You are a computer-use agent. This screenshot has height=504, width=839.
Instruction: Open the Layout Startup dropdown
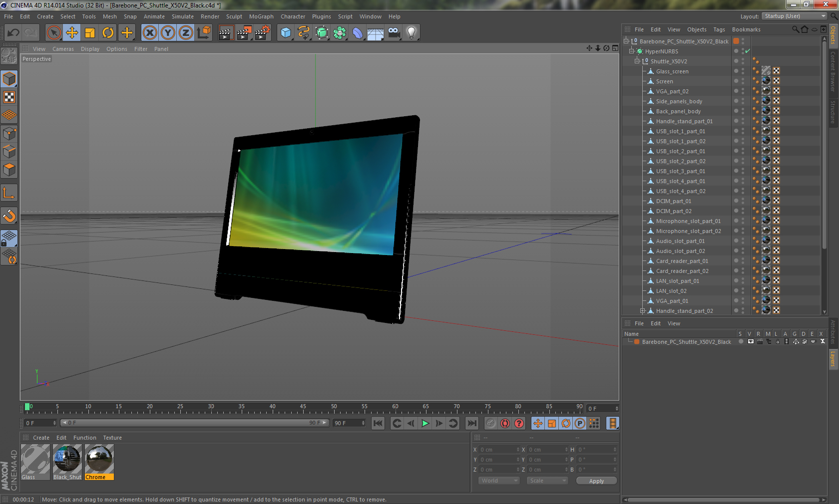(795, 16)
